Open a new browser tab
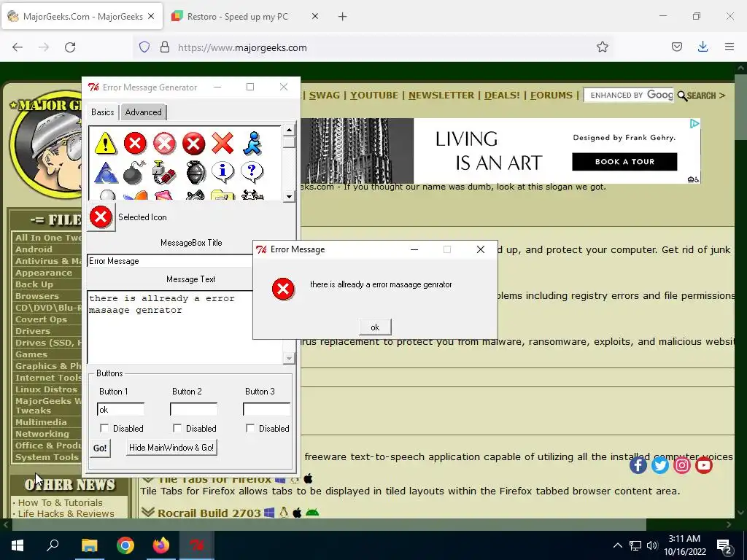747x560 pixels. pyautogui.click(x=343, y=17)
